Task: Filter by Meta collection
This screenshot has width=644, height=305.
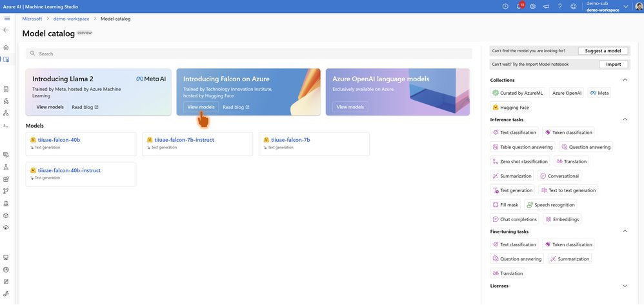Action: tap(599, 93)
